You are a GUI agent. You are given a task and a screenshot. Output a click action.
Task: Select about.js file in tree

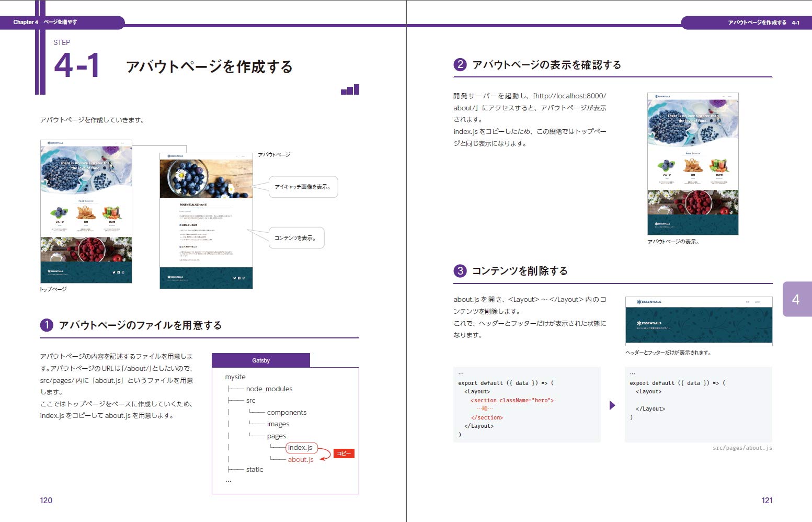click(301, 459)
